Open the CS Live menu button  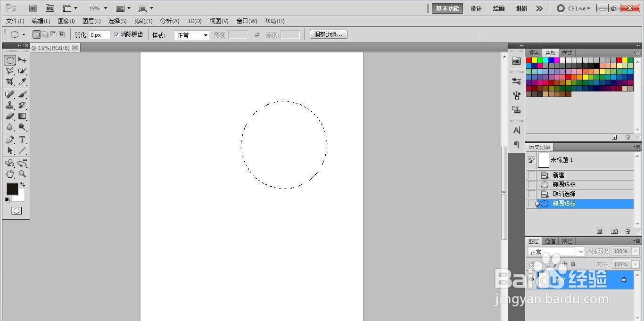[x=574, y=8]
